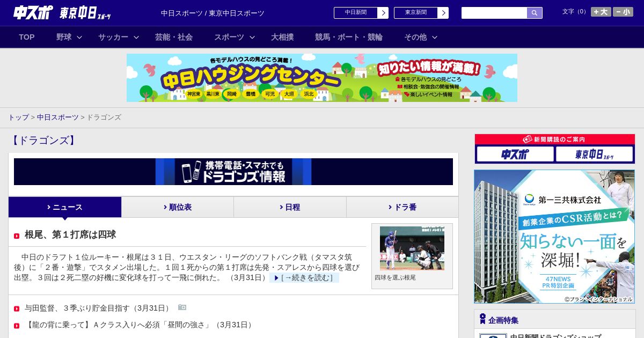Open その他 navigation menu

click(x=415, y=37)
